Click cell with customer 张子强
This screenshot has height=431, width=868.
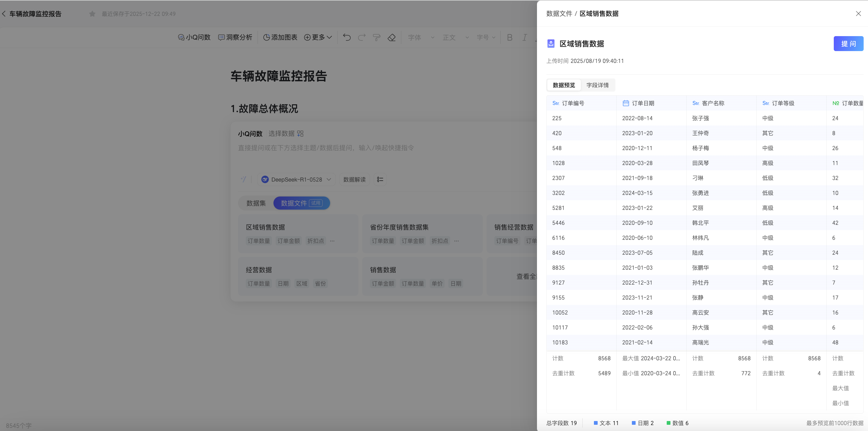(721, 118)
